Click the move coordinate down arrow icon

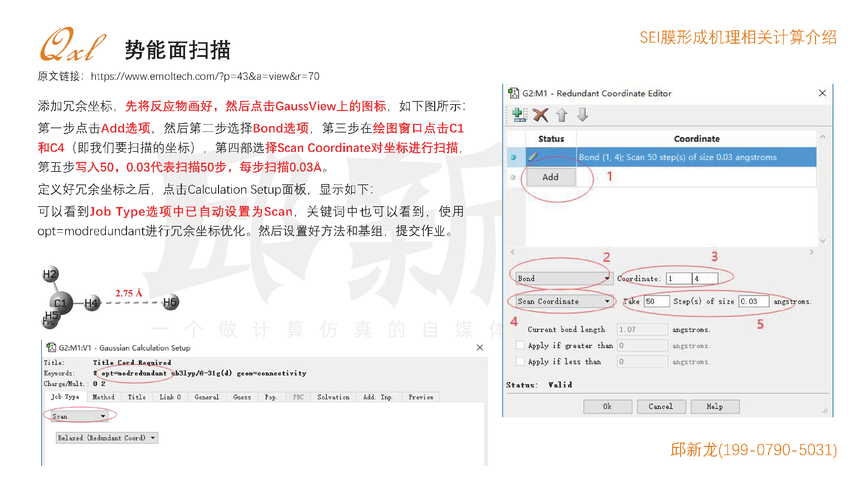click(x=583, y=115)
